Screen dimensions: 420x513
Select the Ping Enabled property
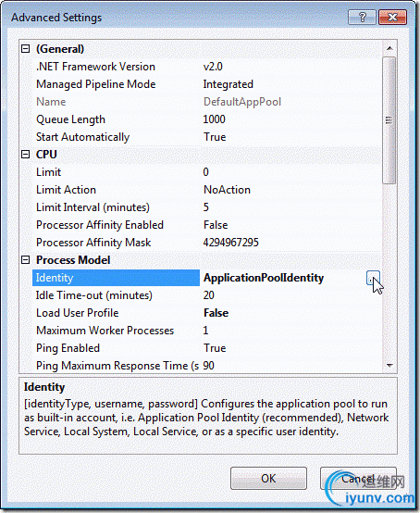(207, 348)
